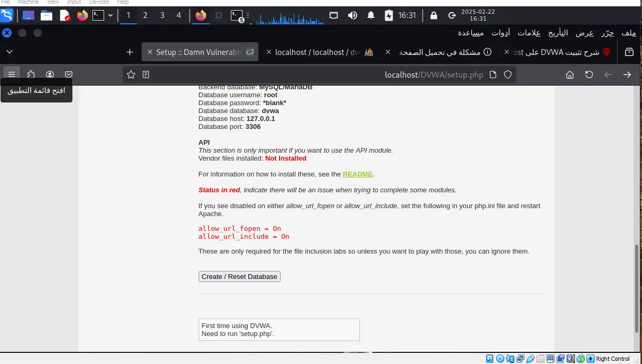The image size is (642, 364).
Task: Click the red Not Installed status text
Action: point(286,158)
